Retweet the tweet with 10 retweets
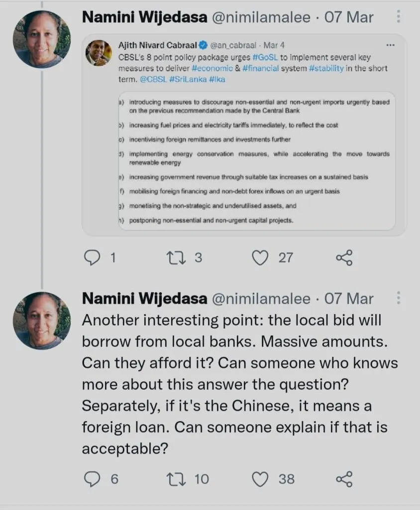420x510 pixels. (175, 479)
